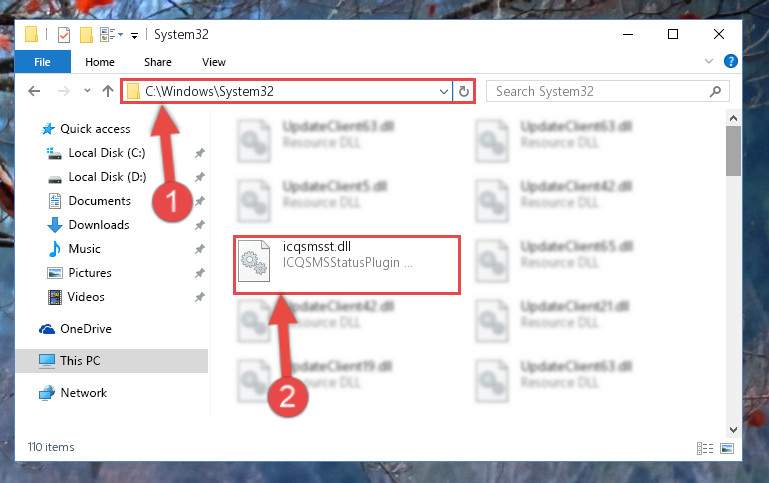This screenshot has width=769, height=483.
Task: Open the blue File menu
Action: pos(43,62)
